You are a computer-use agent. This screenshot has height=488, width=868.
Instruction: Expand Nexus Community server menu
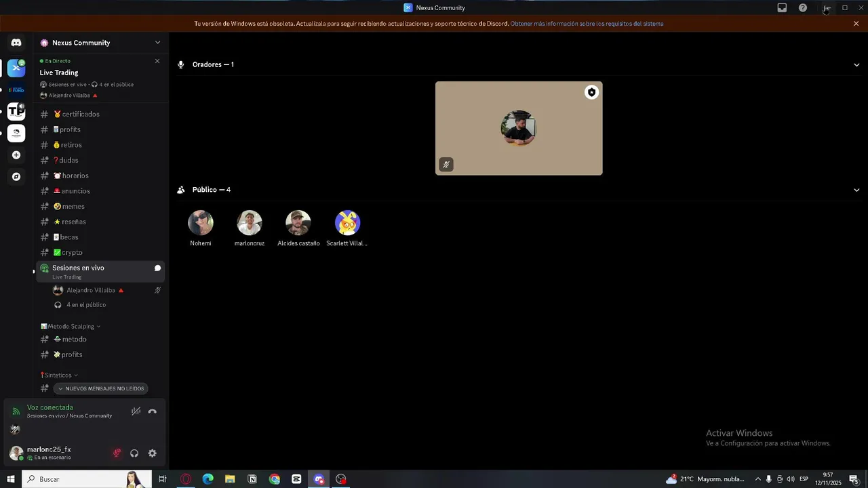tap(157, 43)
